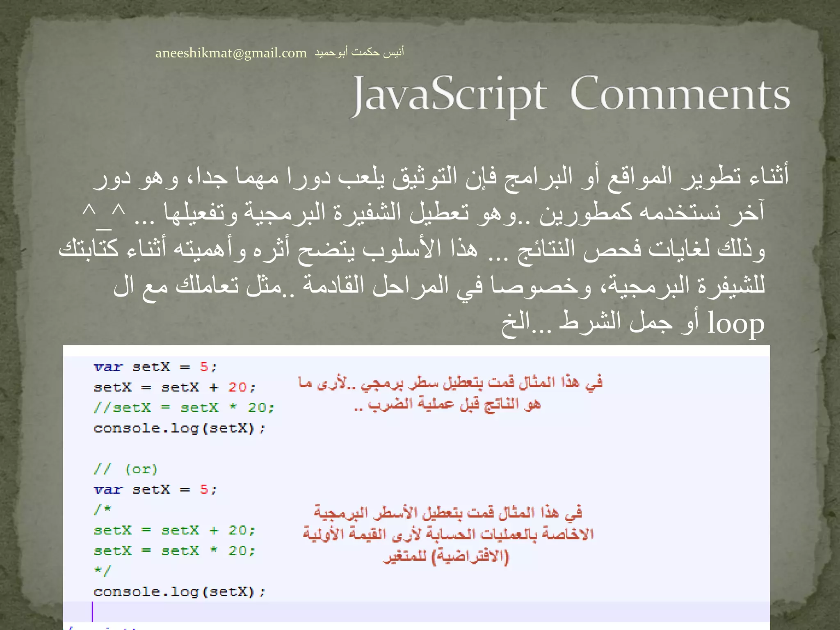This screenshot has height=630, width=840.
Task: Click the first red Arabic annotation
Action: pyautogui.click(x=450, y=393)
